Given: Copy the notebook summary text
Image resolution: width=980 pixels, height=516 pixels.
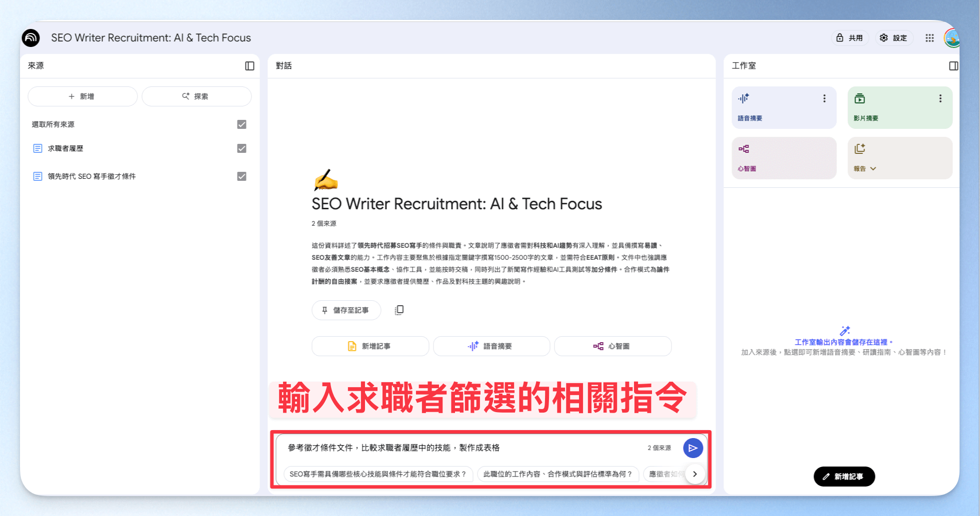Looking at the screenshot, I should click(x=399, y=310).
